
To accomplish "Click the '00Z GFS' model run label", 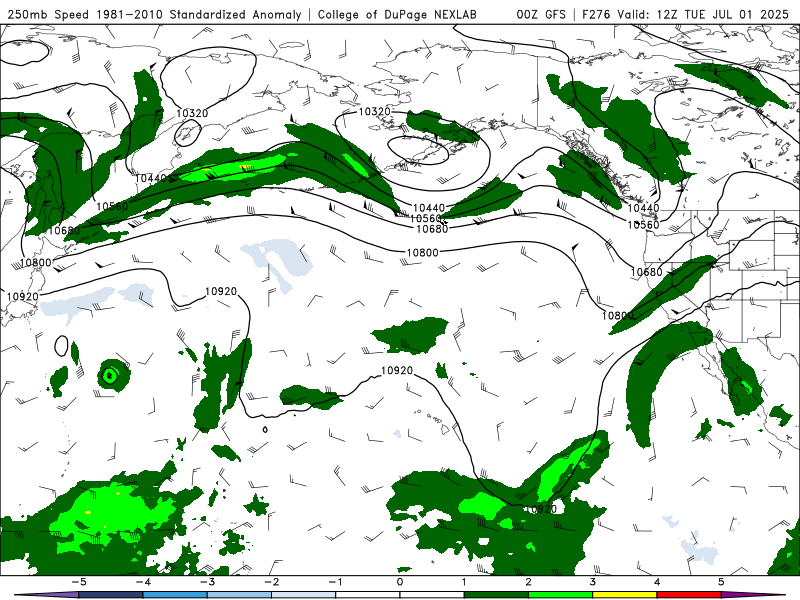I will pos(541,14).
